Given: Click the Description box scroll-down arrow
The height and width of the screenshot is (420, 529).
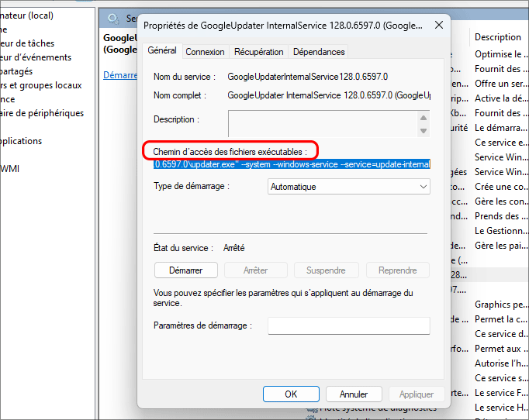Looking at the screenshot, I should click(x=424, y=131).
